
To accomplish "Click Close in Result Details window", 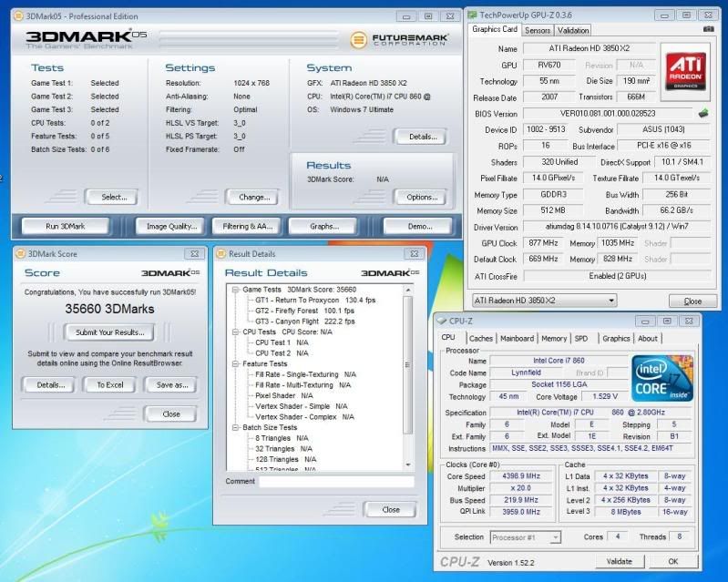I will pos(391,510).
